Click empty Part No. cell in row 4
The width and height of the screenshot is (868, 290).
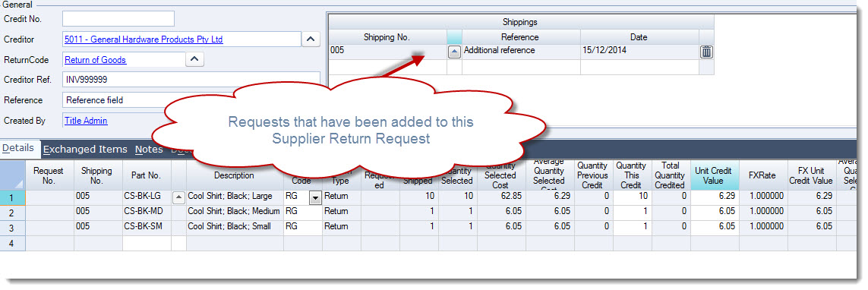pyautogui.click(x=147, y=243)
